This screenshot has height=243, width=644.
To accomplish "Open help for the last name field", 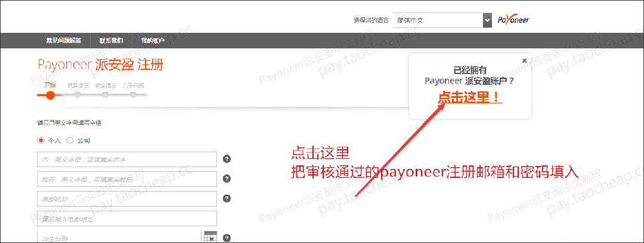I will click(x=227, y=179).
